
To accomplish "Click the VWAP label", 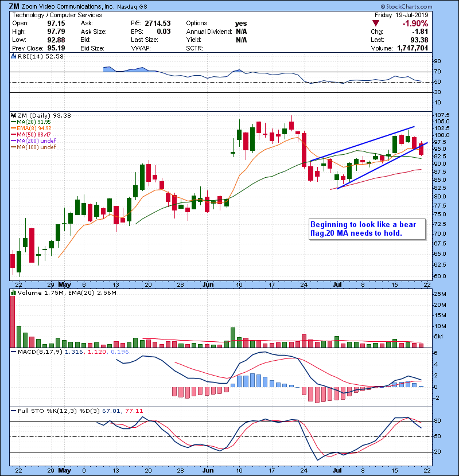I will 141,48.
